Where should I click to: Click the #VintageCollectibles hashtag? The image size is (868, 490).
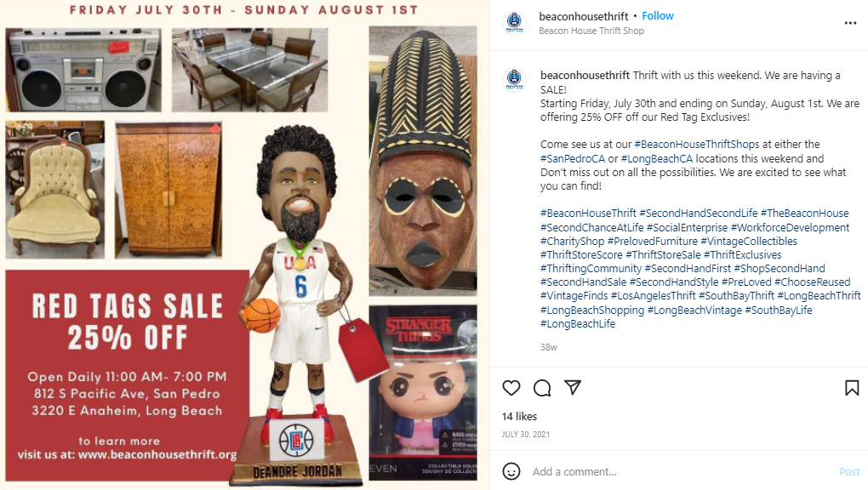pyautogui.click(x=748, y=242)
